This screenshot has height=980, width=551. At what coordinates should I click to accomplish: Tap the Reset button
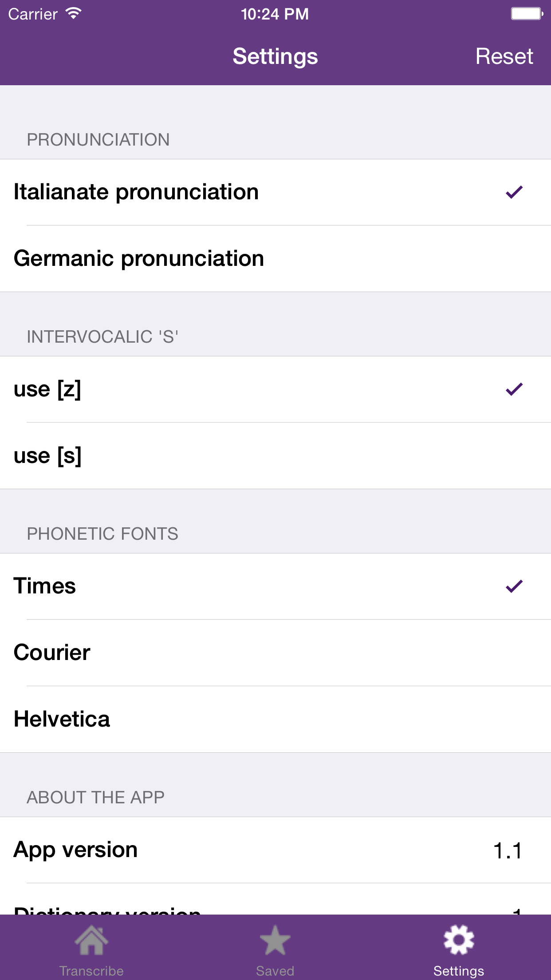[x=504, y=56]
